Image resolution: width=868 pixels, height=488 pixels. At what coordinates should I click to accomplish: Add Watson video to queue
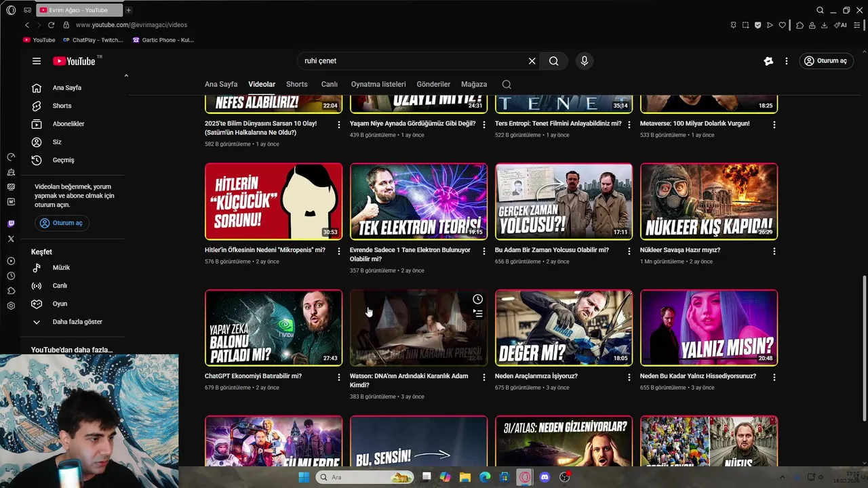478,313
